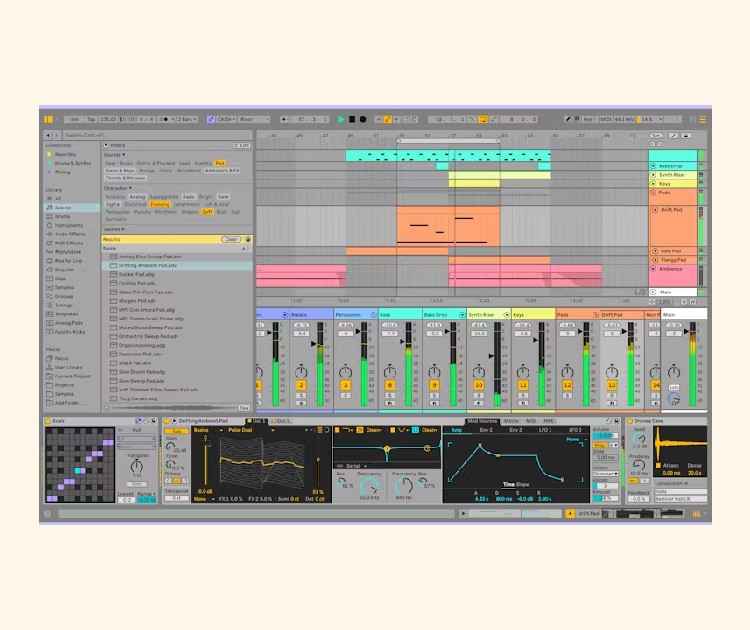The height and width of the screenshot is (630, 750).
Task: Switch to Arrangement view using horizontal bars icon
Action: point(703,120)
